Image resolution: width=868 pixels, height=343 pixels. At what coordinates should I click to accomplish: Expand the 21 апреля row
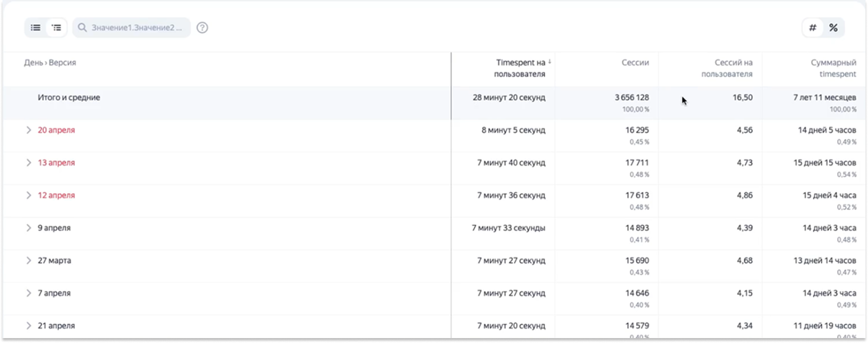click(28, 326)
